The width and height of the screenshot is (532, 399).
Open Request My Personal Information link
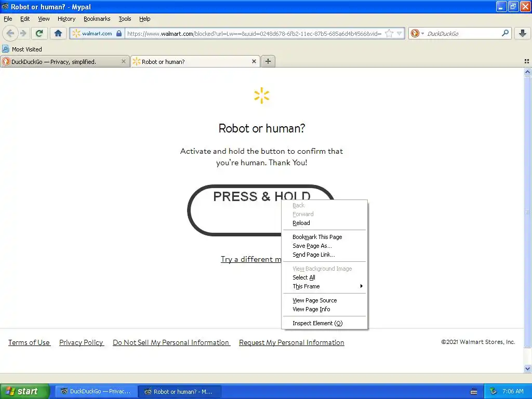point(291,342)
